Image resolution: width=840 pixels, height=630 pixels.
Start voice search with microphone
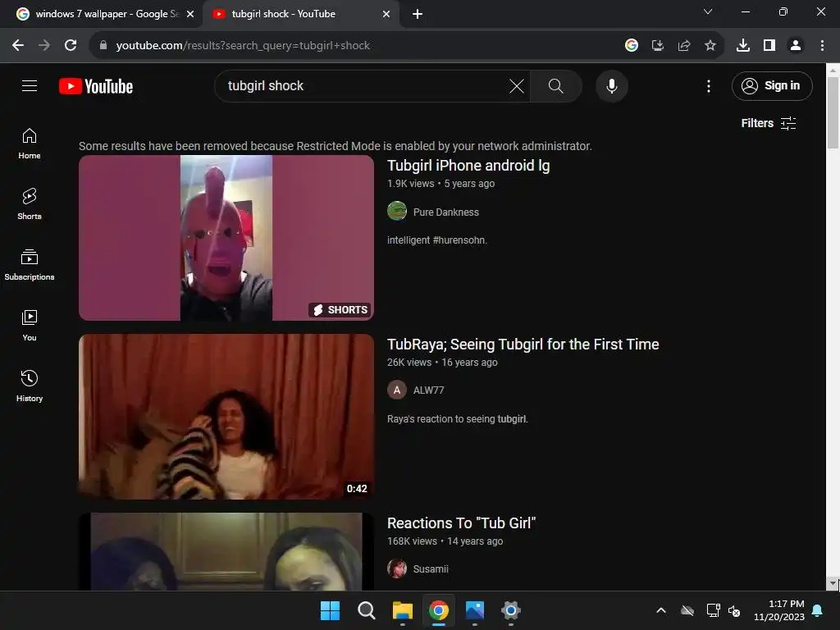point(612,85)
